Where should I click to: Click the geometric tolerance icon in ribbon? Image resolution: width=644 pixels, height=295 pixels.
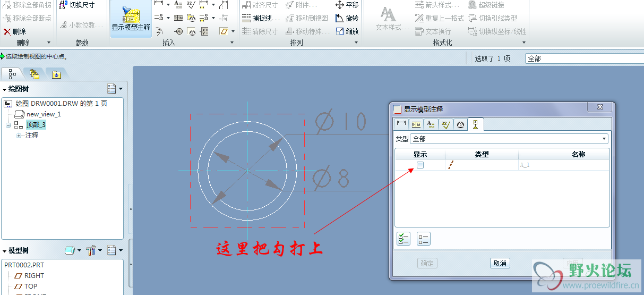coord(178,18)
